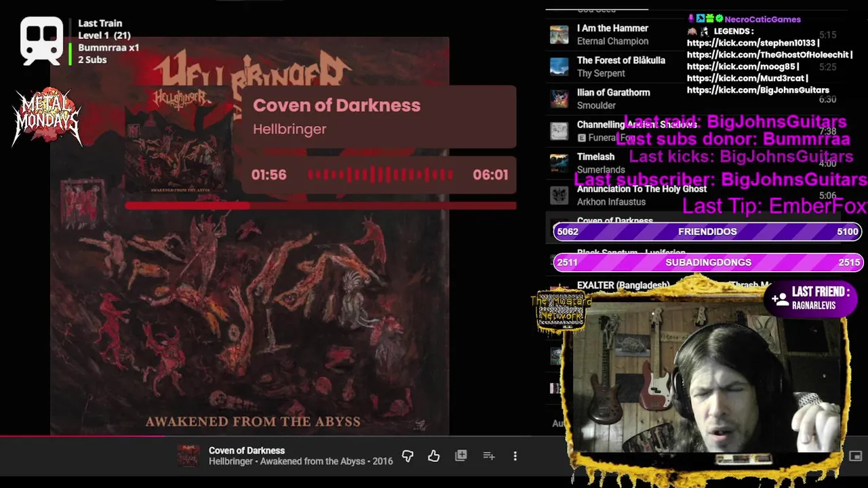The image size is (868, 488).
Task: Click The Mustard Network logo
Action: [560, 311]
